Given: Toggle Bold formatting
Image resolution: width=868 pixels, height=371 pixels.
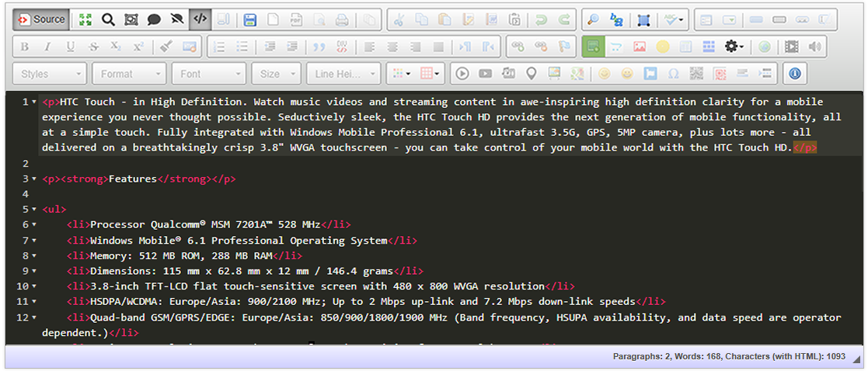Looking at the screenshot, I should [x=24, y=47].
